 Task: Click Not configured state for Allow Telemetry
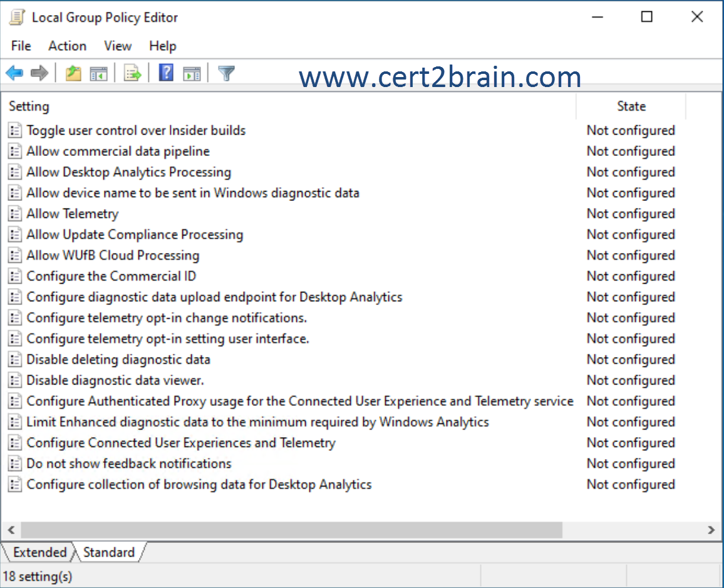(x=631, y=214)
